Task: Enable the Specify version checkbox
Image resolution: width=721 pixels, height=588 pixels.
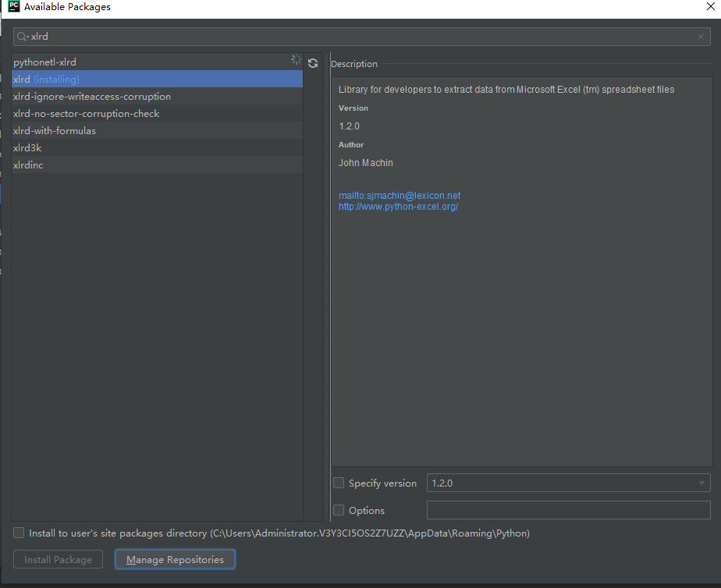Action: click(339, 484)
